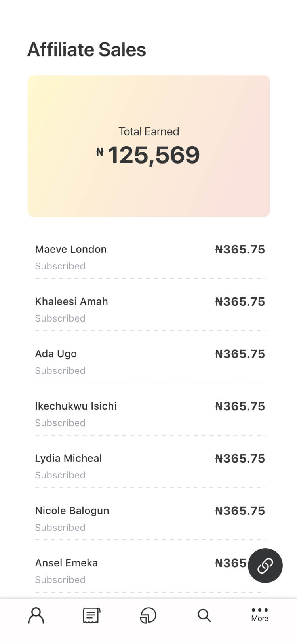Tap the search magnifier icon
The height and width of the screenshot is (644, 297).
[204, 615]
